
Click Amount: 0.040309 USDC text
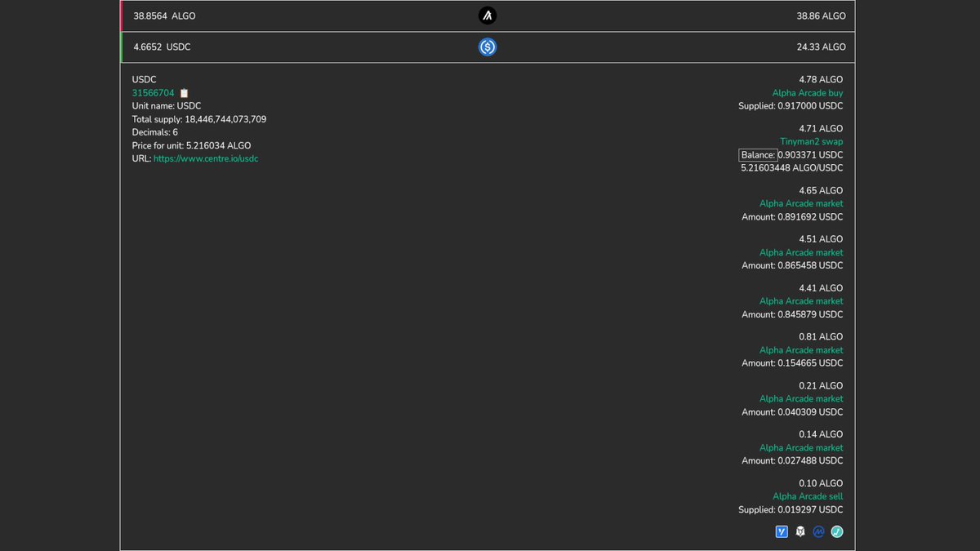click(x=792, y=412)
